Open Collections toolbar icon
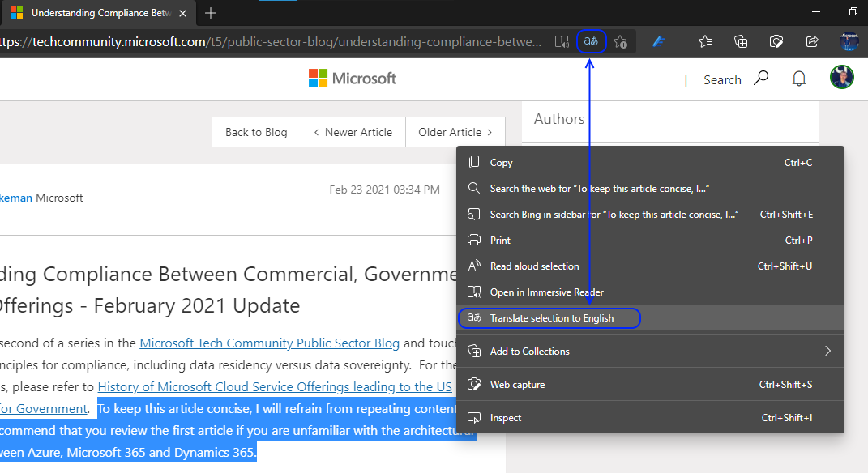The width and height of the screenshot is (868, 473). tap(741, 41)
